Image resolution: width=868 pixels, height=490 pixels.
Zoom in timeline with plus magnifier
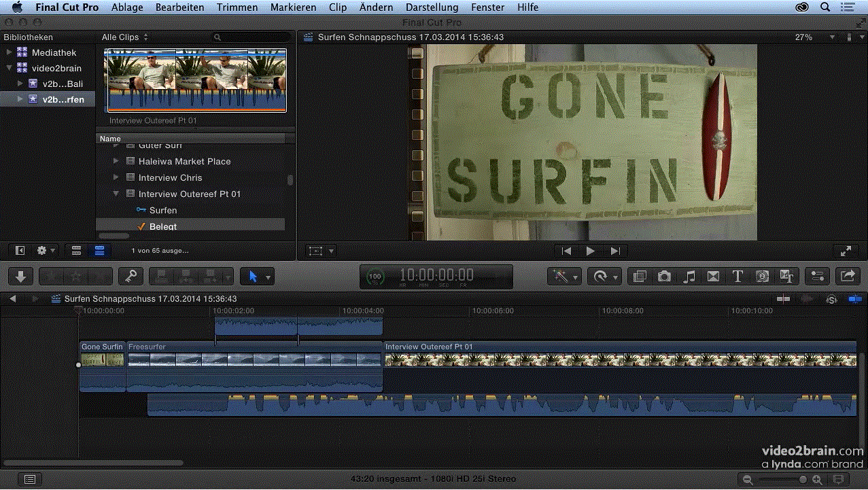817,479
